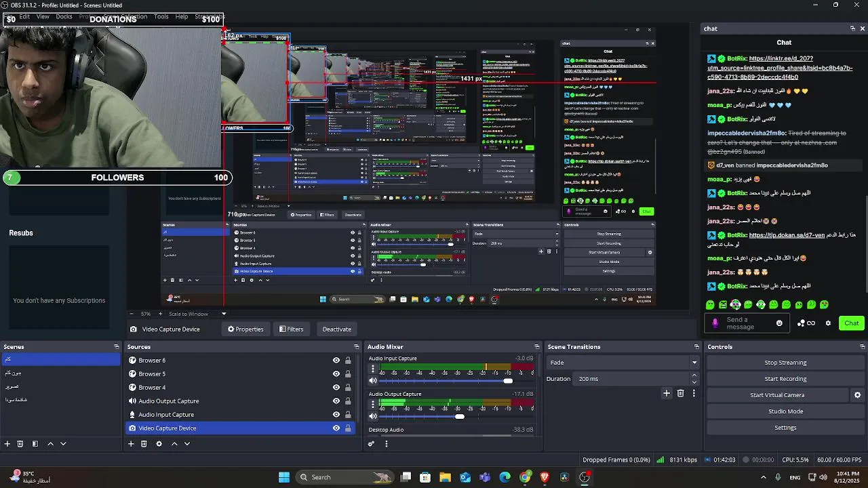Toggle visibility of Browser 6 source
The image size is (868, 488).
(x=336, y=361)
